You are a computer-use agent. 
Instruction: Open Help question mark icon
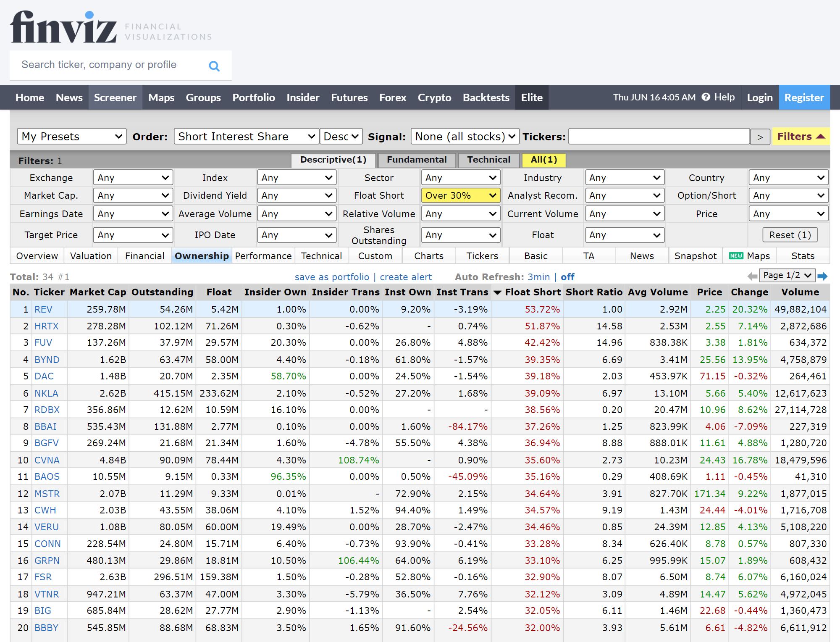pyautogui.click(x=706, y=97)
